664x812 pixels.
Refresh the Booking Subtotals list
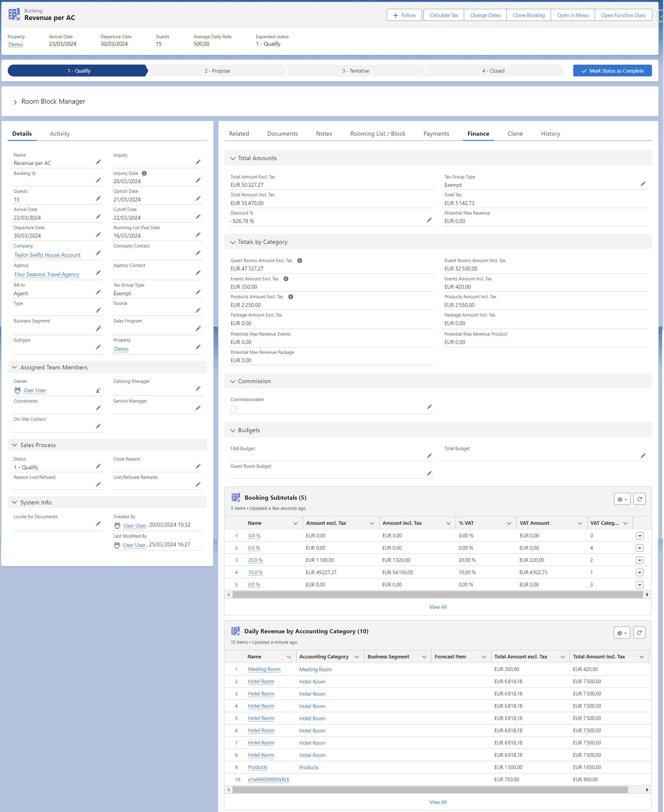639,499
